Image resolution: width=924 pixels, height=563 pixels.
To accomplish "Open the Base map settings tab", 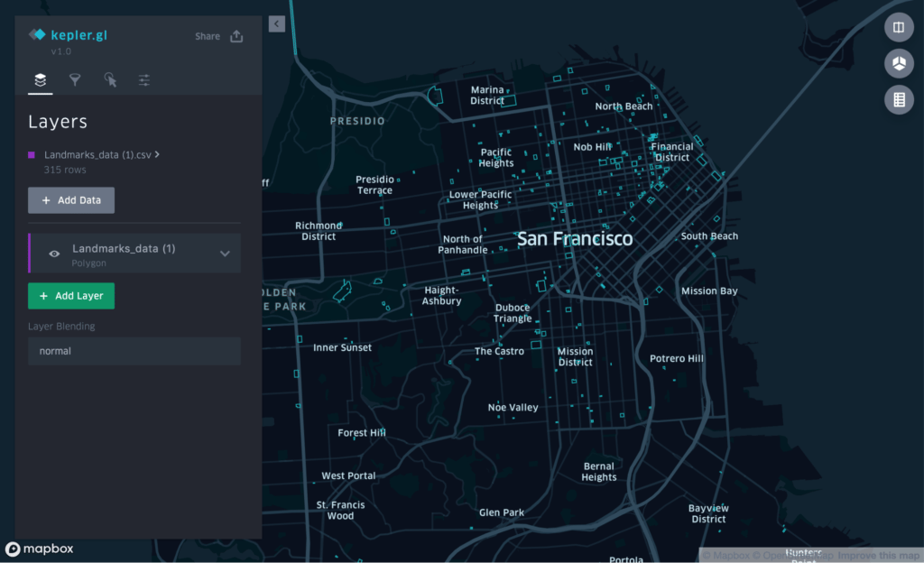I will pyautogui.click(x=144, y=79).
